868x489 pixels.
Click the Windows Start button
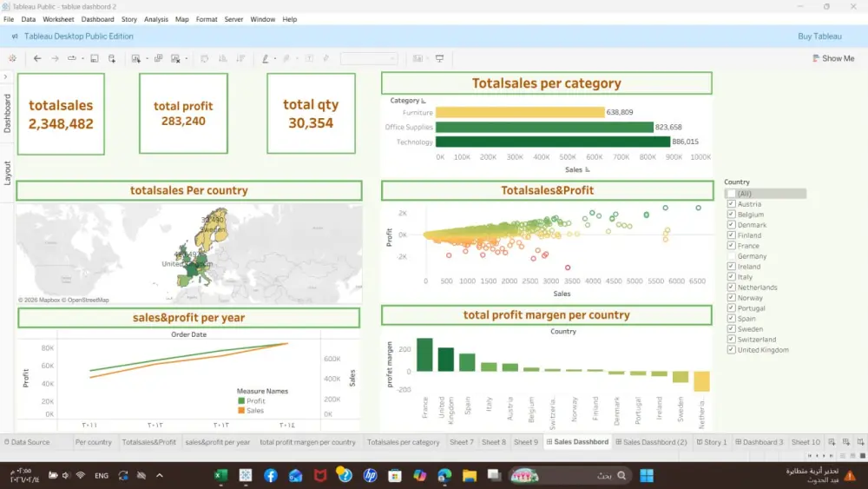(x=647, y=475)
